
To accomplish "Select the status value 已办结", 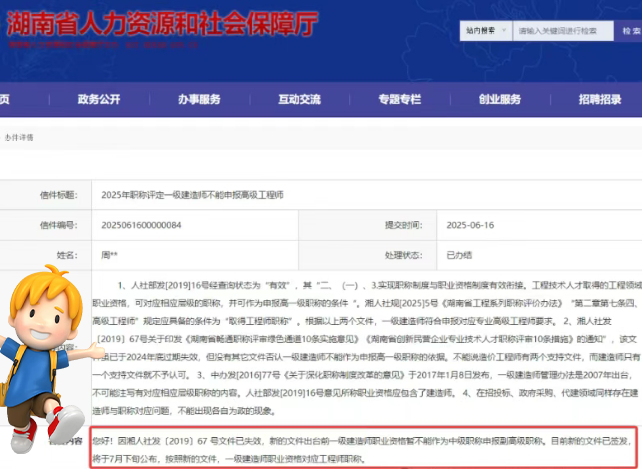I will [459, 255].
